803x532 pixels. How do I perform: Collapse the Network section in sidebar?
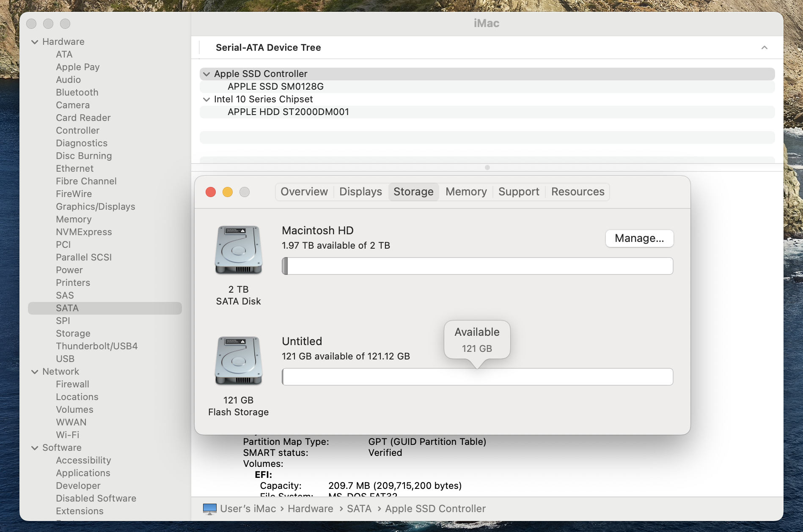35,372
